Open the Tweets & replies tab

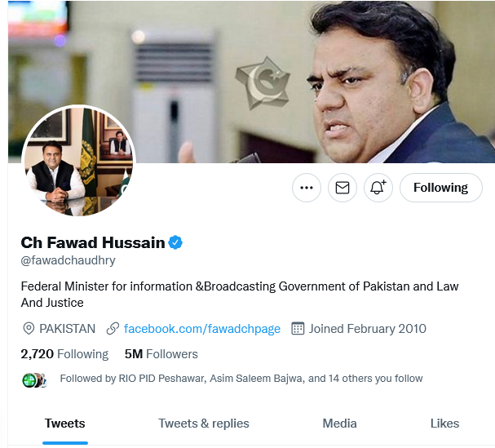point(204,424)
